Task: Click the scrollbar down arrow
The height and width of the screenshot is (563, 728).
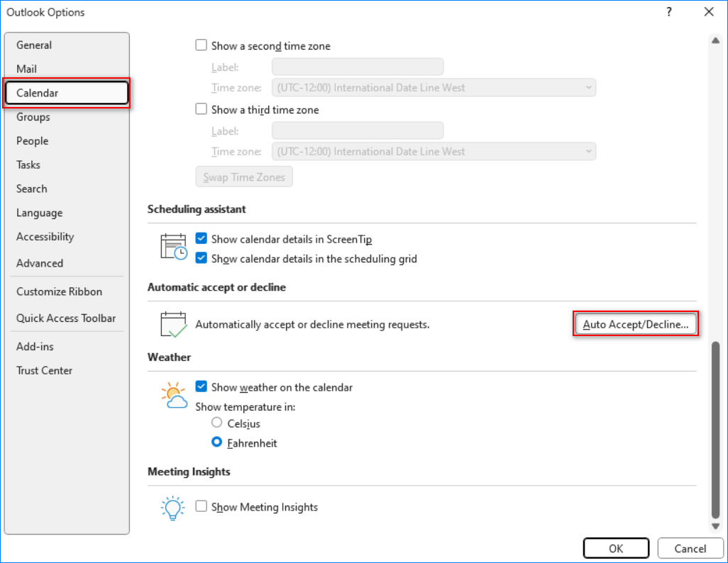Action: point(715,526)
